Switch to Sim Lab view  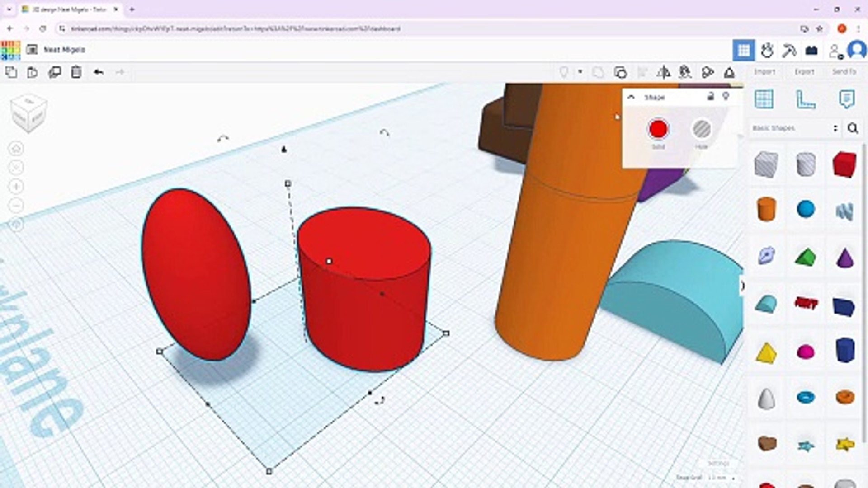click(x=767, y=50)
